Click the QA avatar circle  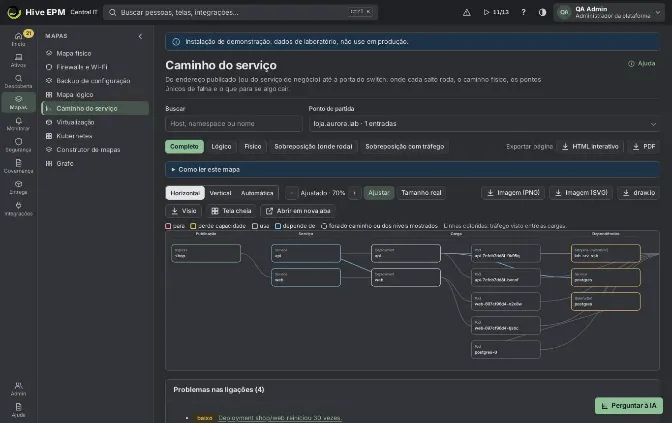(564, 12)
